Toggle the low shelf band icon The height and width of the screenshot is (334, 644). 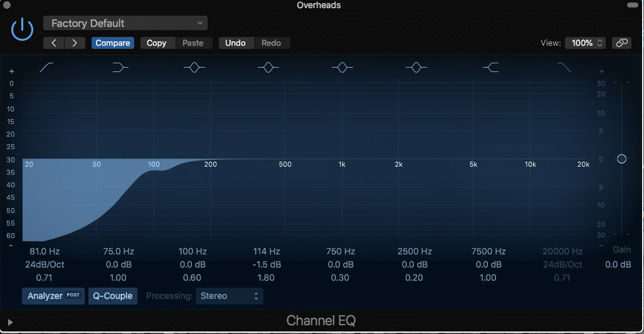120,67
